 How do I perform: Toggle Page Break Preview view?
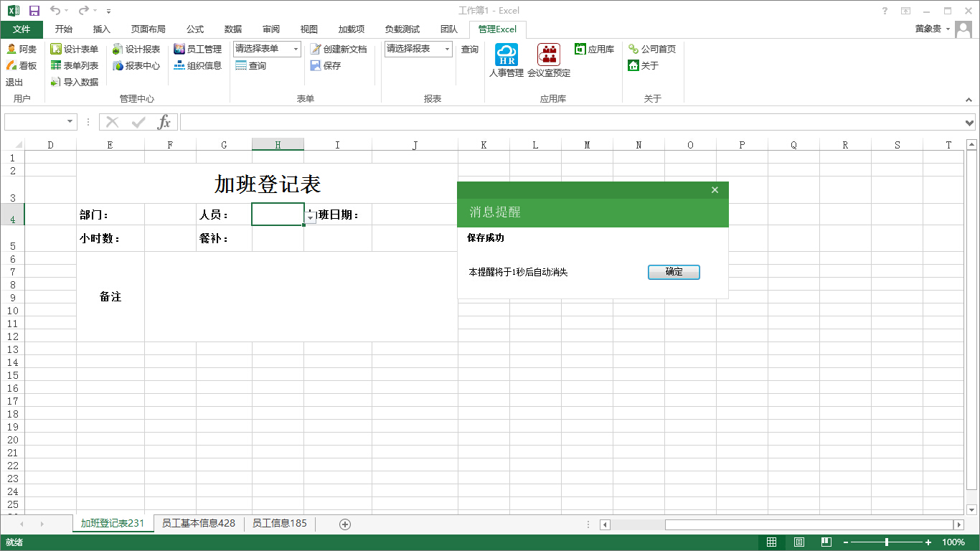[826, 542]
